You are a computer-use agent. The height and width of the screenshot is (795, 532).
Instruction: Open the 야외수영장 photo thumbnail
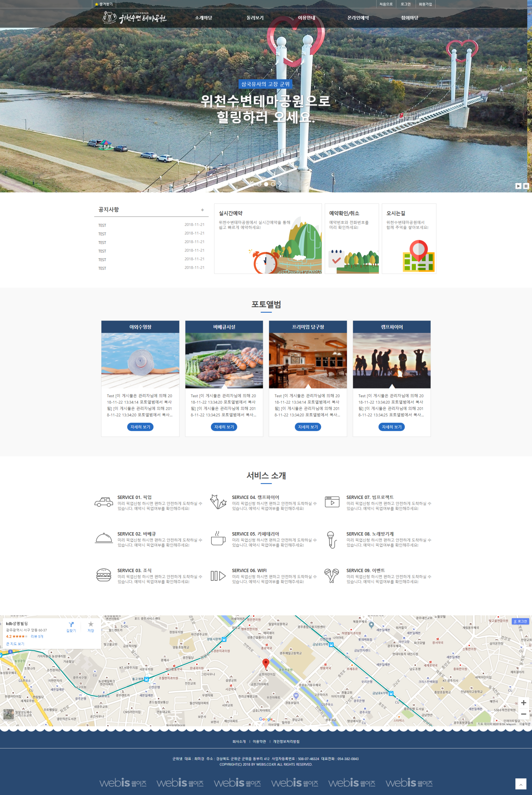pos(140,360)
